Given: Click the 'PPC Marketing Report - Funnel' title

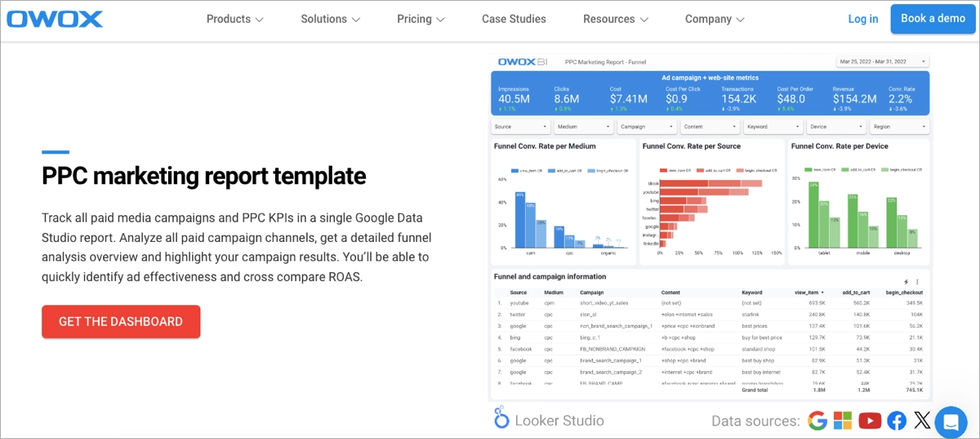Looking at the screenshot, I should [605, 61].
